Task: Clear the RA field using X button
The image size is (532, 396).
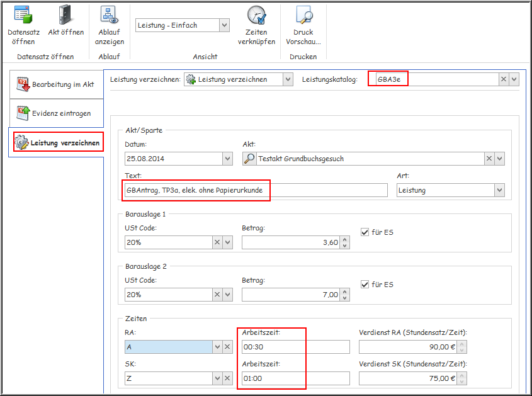Action: (227, 347)
